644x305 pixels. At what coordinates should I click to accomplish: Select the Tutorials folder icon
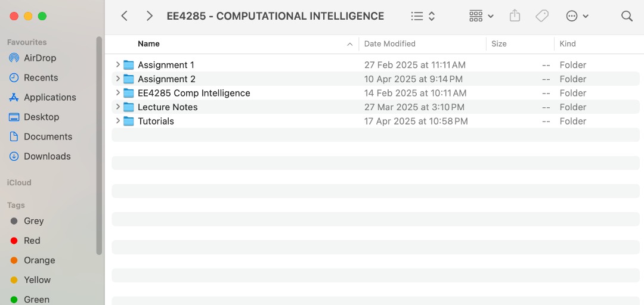pos(129,121)
